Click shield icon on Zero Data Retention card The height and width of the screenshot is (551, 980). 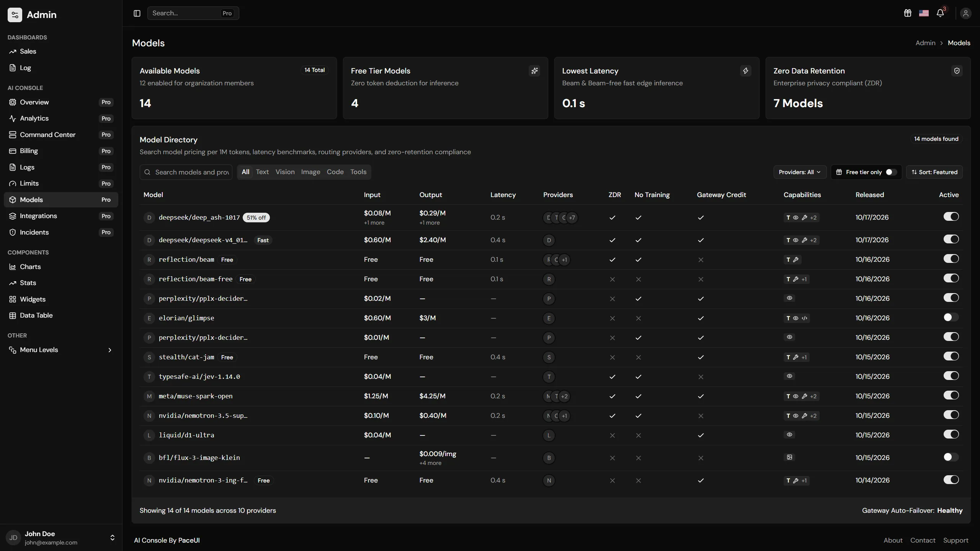tap(957, 71)
